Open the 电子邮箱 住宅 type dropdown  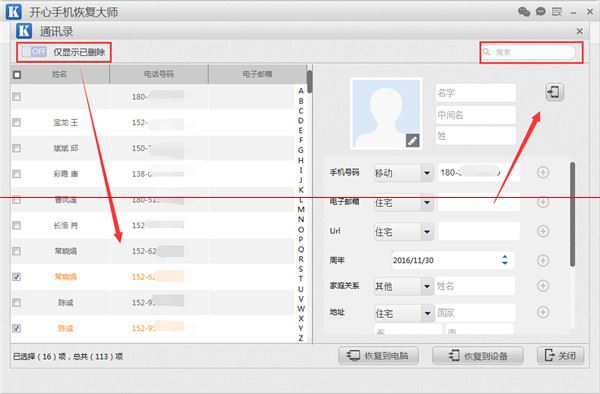[404, 202]
